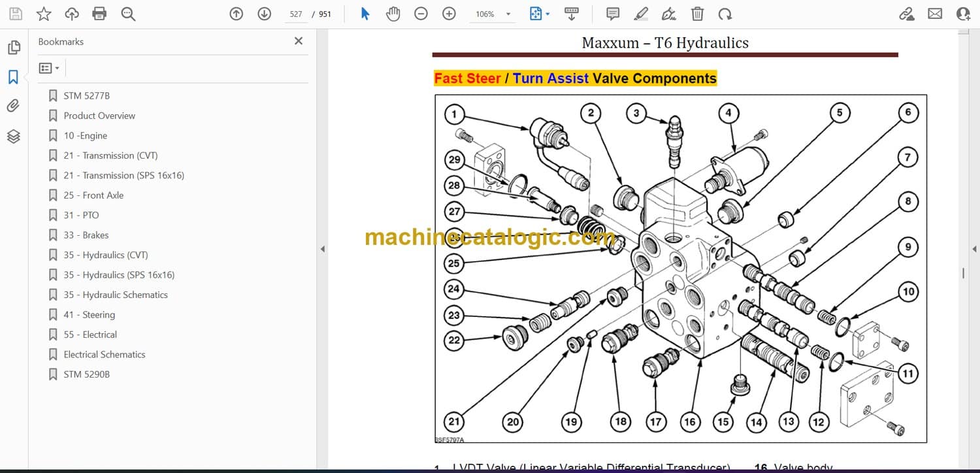This screenshot has width=980, height=473.
Task: Open the layers panel icon
Action: pyautogui.click(x=14, y=136)
